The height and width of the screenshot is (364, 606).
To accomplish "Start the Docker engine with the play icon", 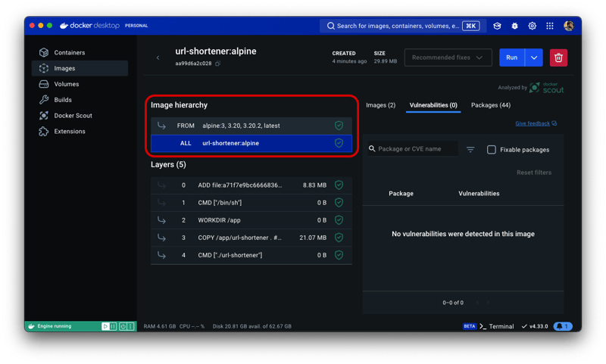I will [x=105, y=327].
